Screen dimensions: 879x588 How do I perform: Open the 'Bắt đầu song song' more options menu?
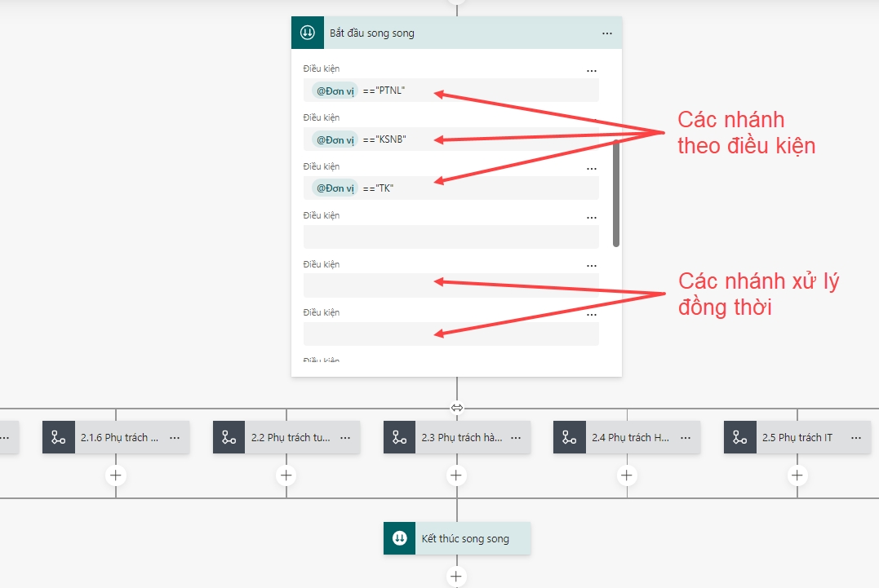click(x=606, y=33)
